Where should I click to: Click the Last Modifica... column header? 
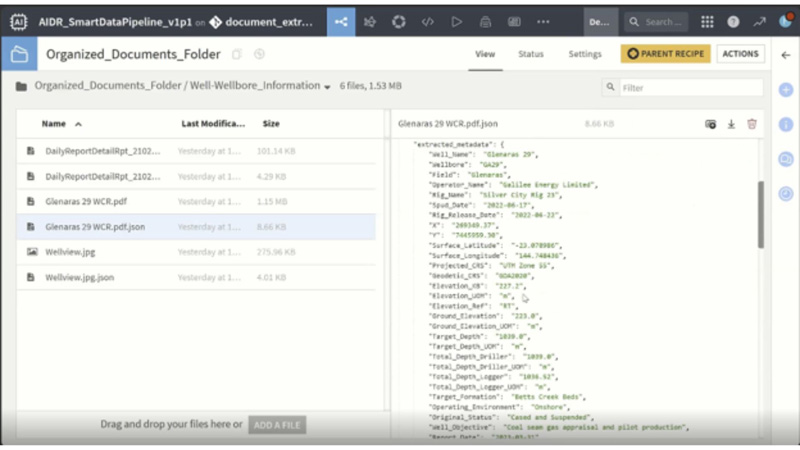213,123
